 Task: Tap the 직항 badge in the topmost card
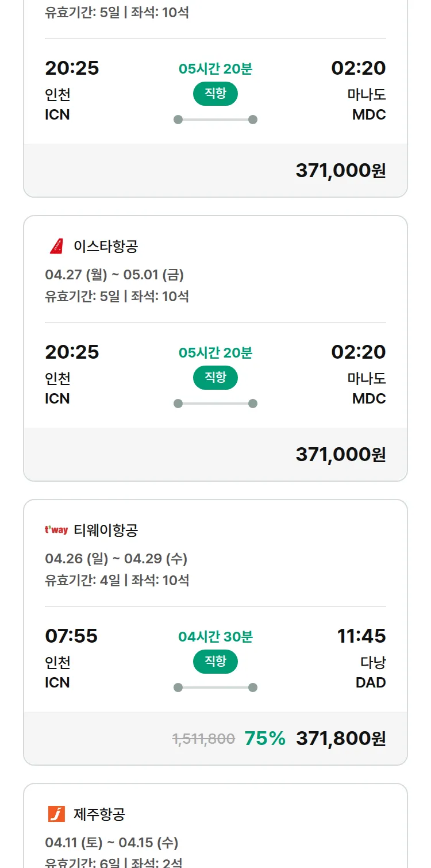tap(215, 94)
